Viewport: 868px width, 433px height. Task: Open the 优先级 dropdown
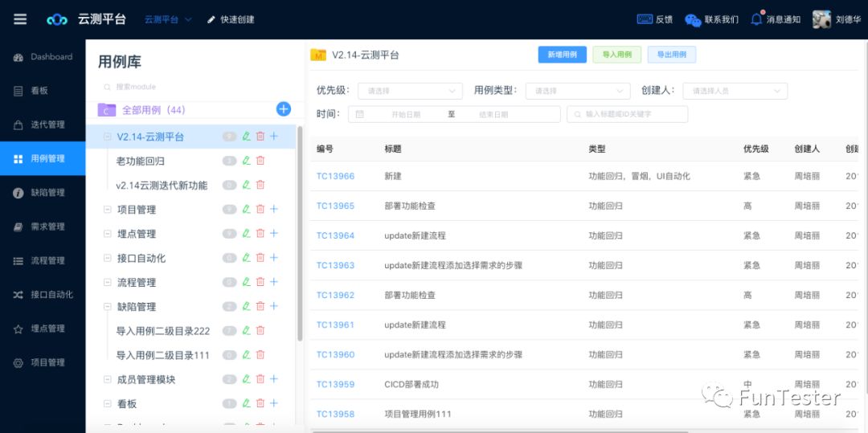pyautogui.click(x=410, y=91)
